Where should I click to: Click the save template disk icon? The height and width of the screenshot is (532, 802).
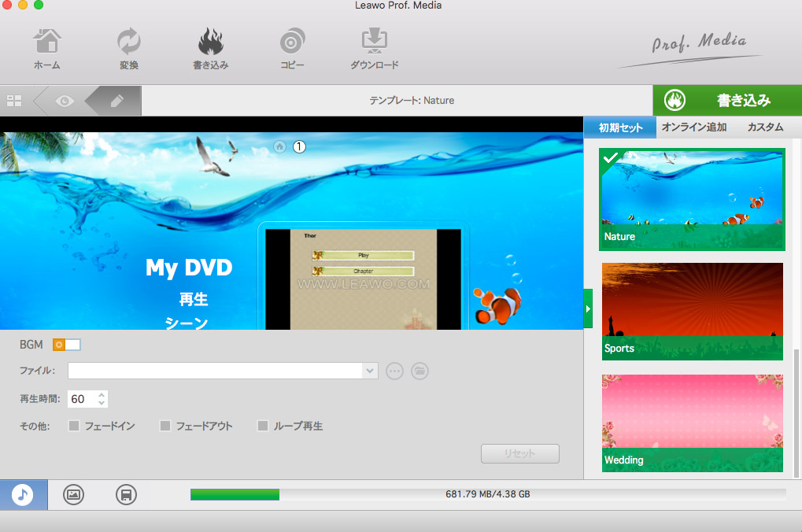(x=126, y=494)
